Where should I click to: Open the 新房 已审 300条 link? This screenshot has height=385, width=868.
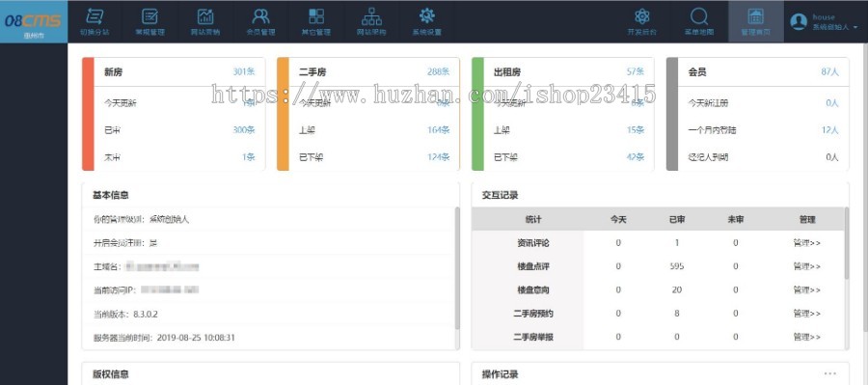(x=244, y=129)
